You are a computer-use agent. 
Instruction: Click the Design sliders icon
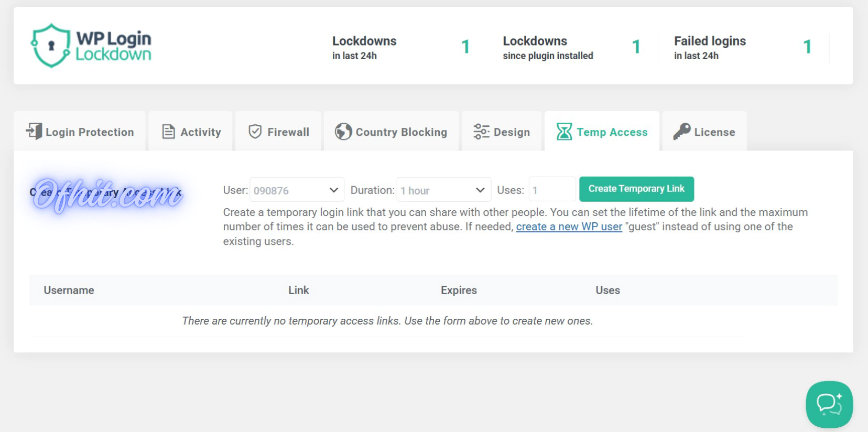click(x=481, y=132)
